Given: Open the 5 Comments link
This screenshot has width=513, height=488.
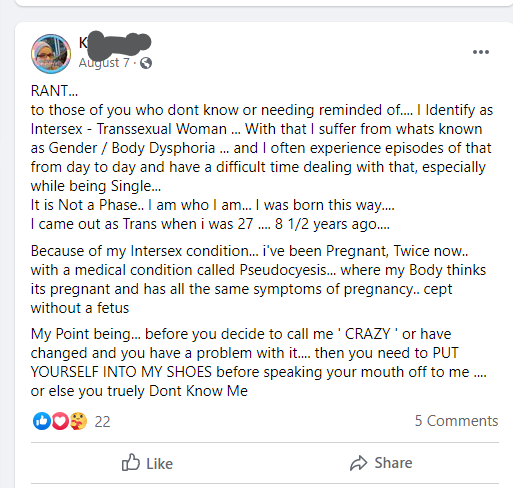Looking at the screenshot, I should tap(456, 421).
